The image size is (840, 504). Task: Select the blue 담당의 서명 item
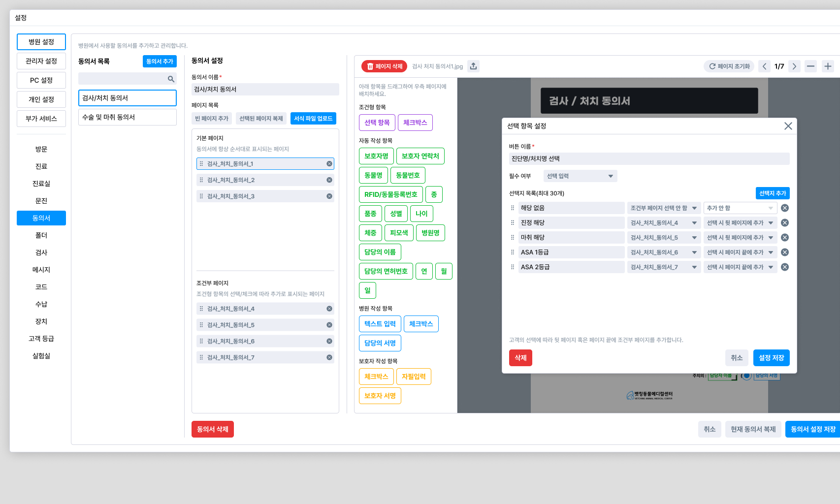point(380,343)
